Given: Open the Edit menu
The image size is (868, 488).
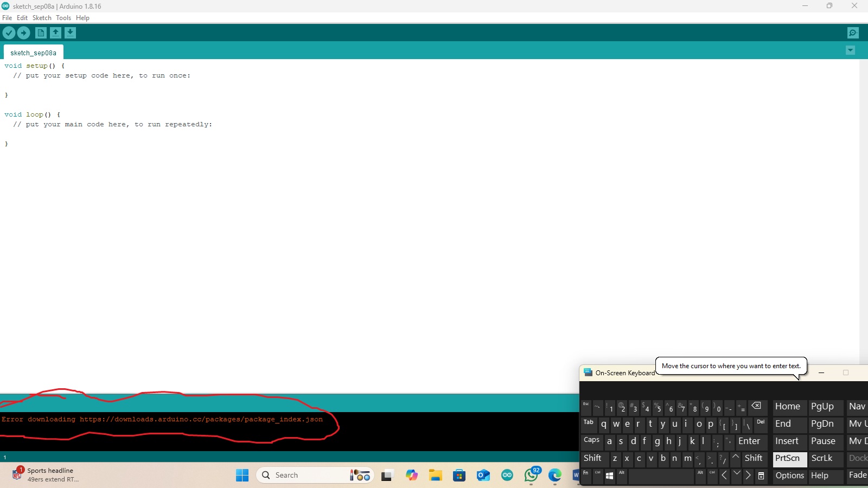Looking at the screenshot, I should 22,18.
